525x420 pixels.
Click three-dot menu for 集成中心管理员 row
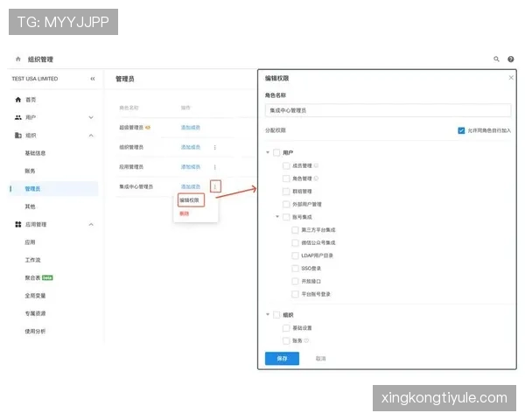coord(215,186)
